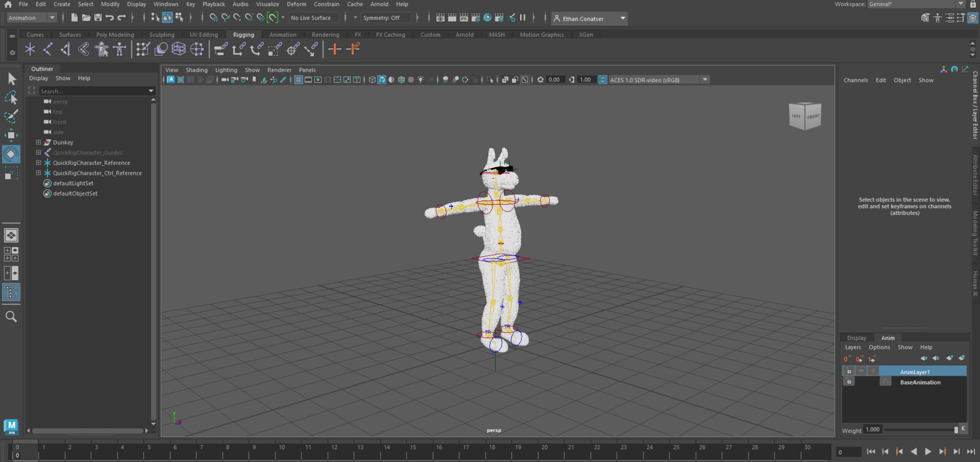
Task: Toggle the Outliner panel icon in sidebar
Action: 11,292
